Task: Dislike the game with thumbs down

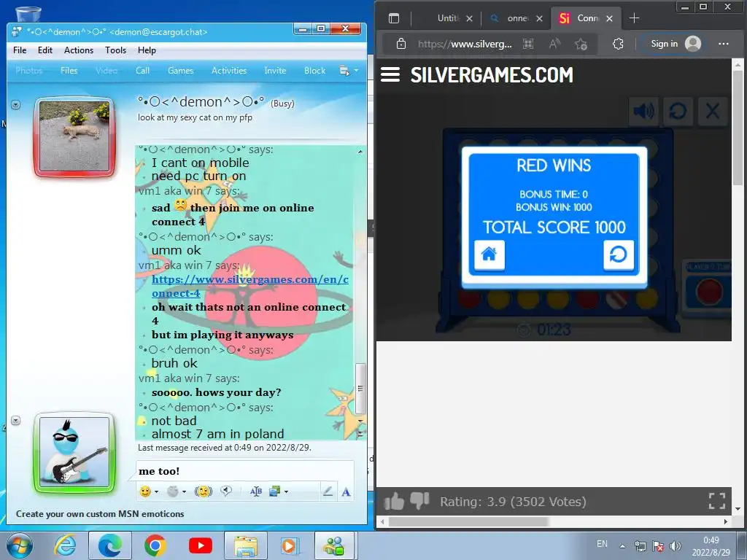Action: (419, 501)
